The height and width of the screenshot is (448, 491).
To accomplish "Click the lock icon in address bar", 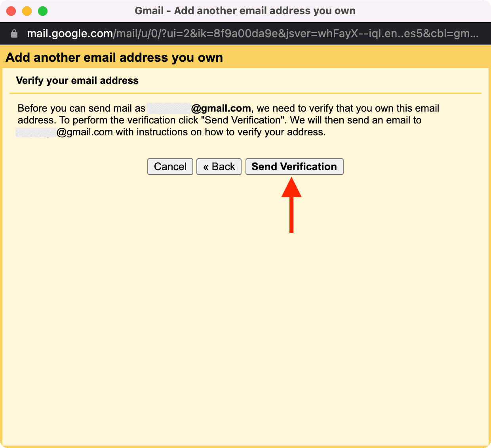I will click(14, 34).
